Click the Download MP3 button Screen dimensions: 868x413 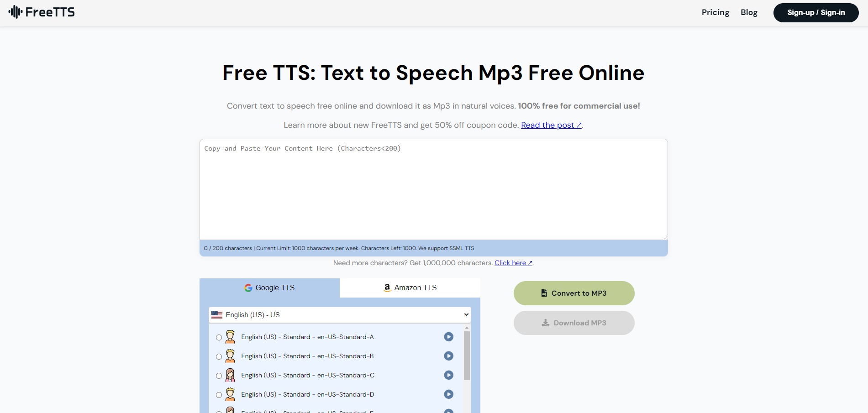[x=574, y=323]
